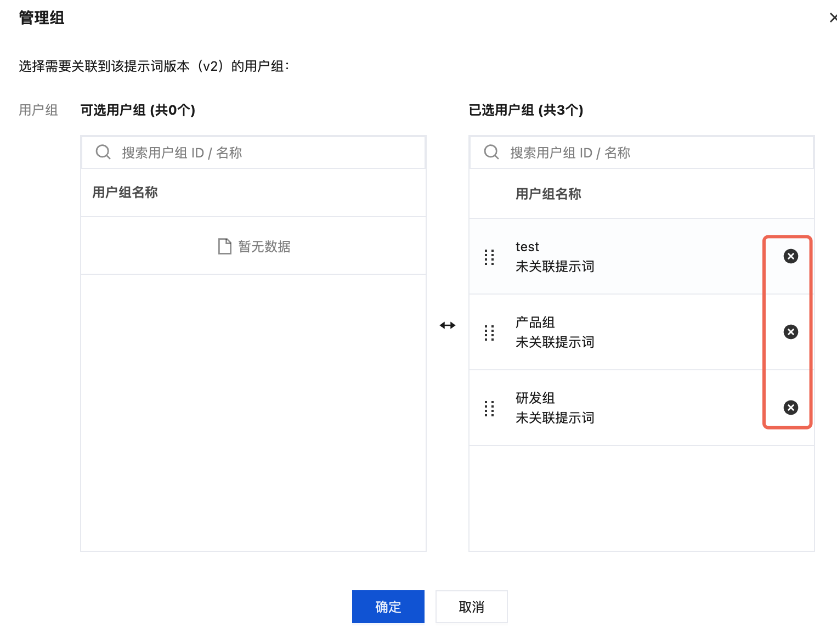This screenshot has height=644, width=837.
Task: Focus the available user groups search field
Action: (x=253, y=152)
